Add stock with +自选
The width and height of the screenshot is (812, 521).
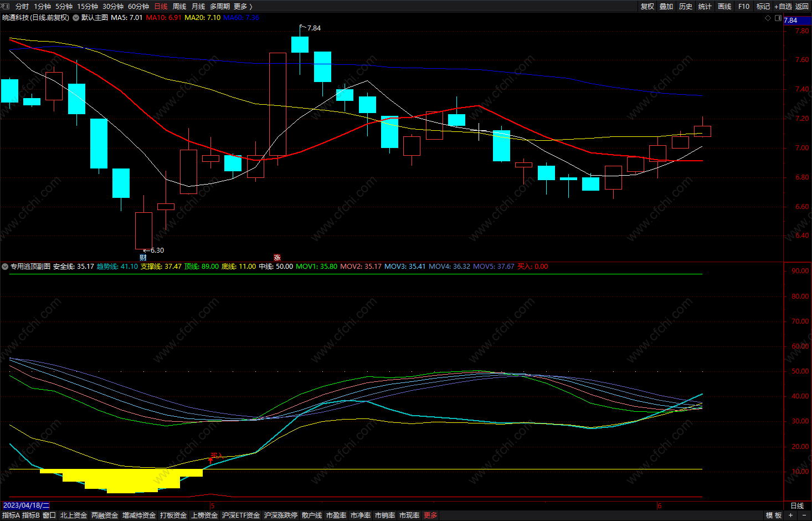tap(783, 7)
